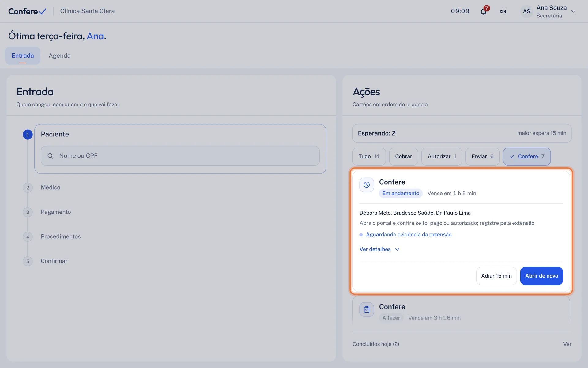
Task: Filter actions by Tudo 14
Action: [369, 156]
